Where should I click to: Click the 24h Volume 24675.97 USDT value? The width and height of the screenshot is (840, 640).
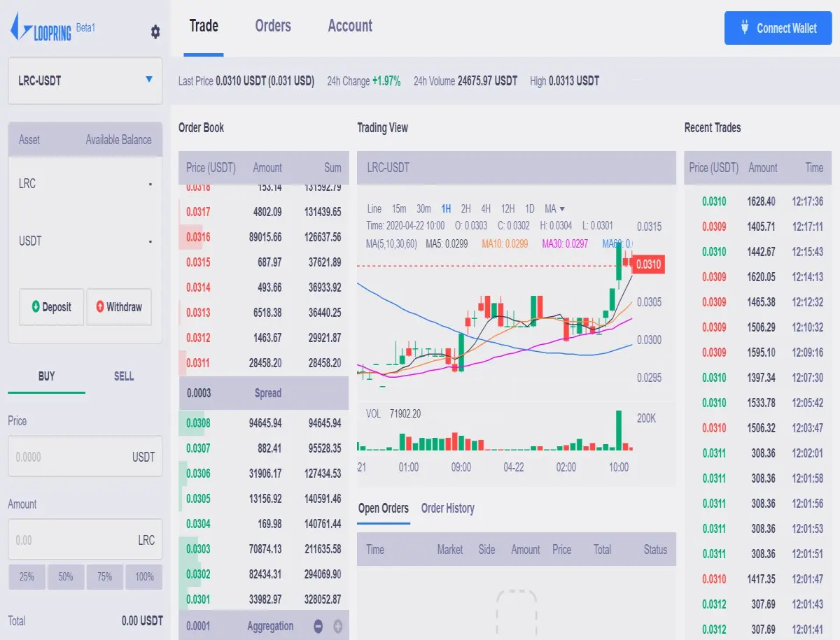tap(487, 81)
